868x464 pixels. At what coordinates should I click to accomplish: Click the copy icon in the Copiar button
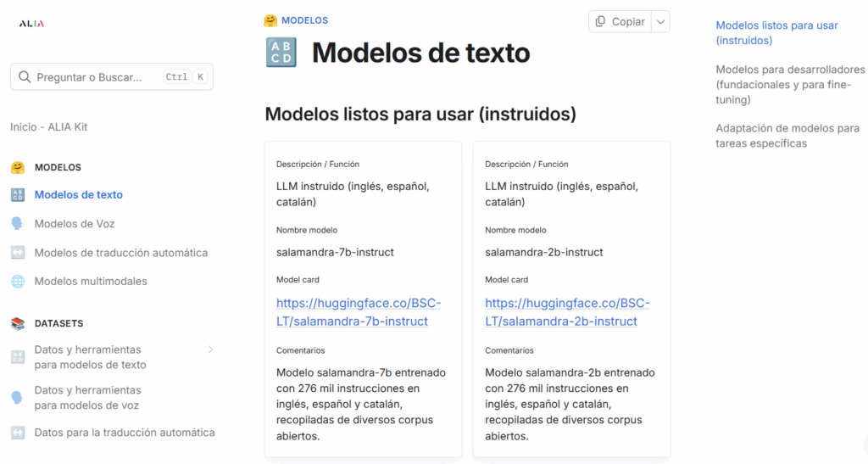[600, 22]
